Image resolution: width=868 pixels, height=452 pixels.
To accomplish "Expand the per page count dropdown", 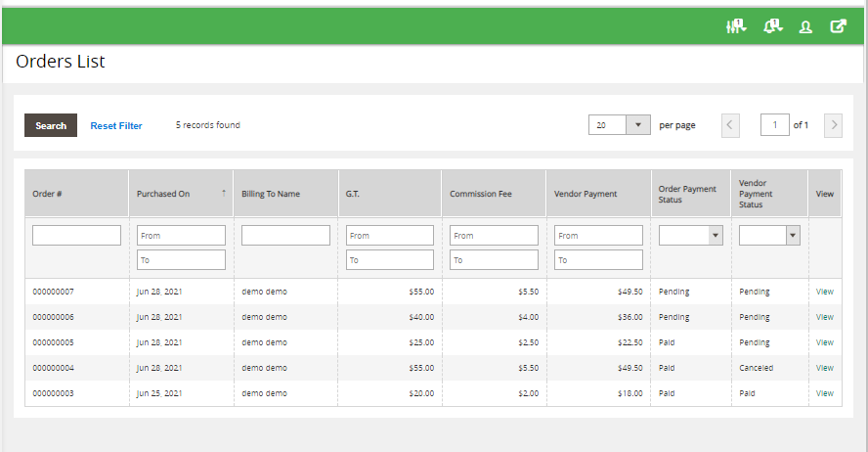I will coord(637,125).
